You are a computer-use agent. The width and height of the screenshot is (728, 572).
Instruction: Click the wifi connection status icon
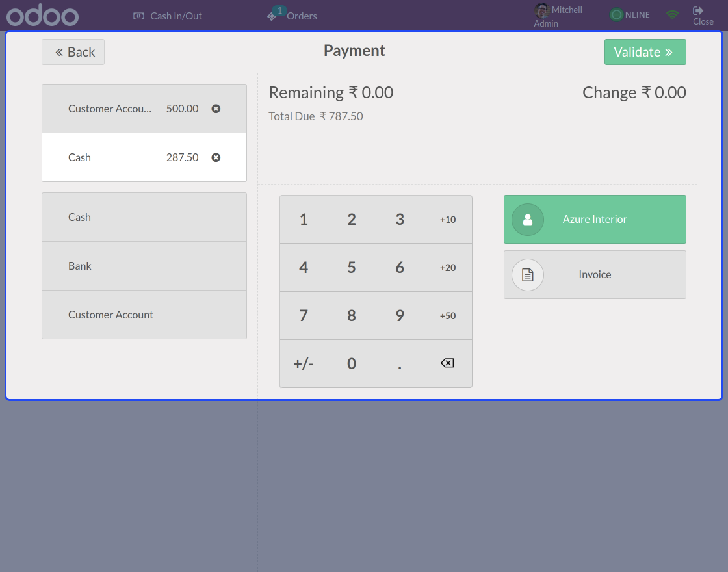pyautogui.click(x=672, y=14)
